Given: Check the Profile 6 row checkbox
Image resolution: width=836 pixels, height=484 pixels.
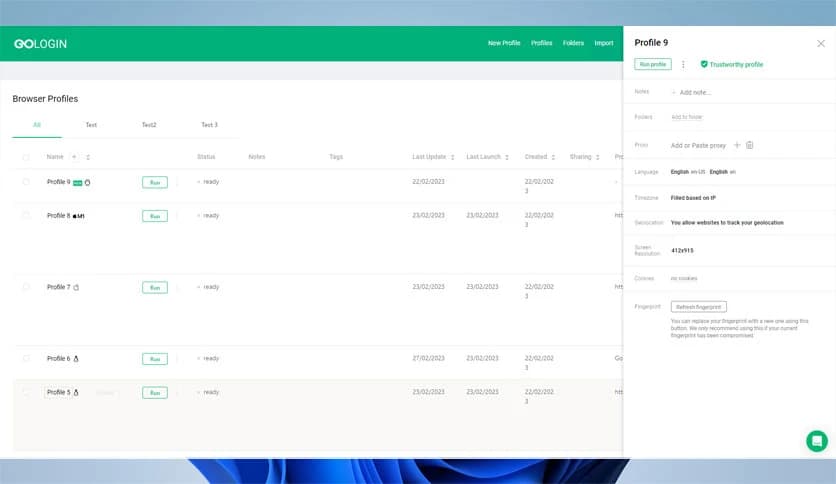Looking at the screenshot, I should (x=26, y=358).
